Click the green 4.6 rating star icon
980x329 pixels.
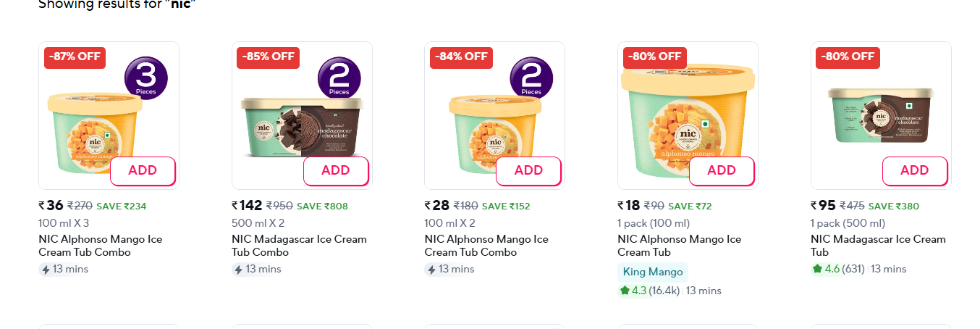tap(818, 269)
